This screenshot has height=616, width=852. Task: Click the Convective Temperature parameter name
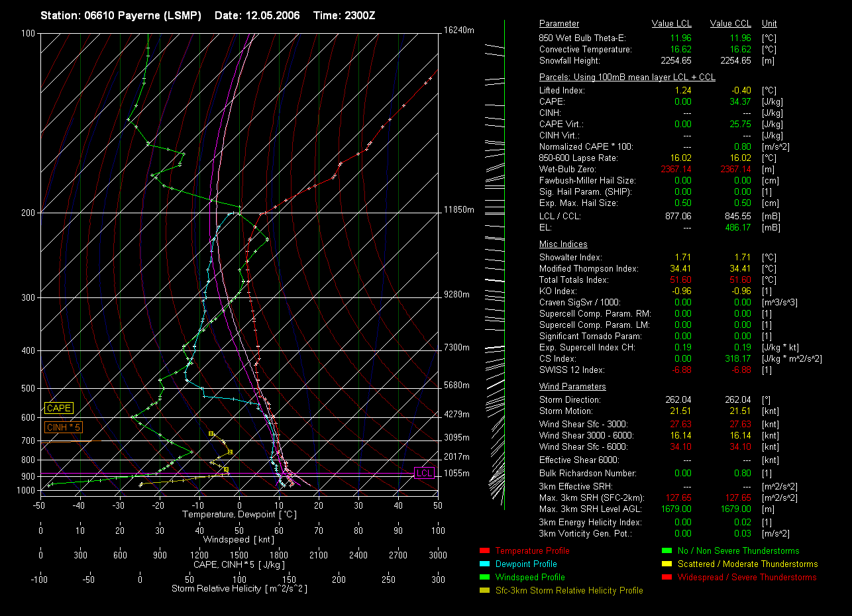pos(586,49)
